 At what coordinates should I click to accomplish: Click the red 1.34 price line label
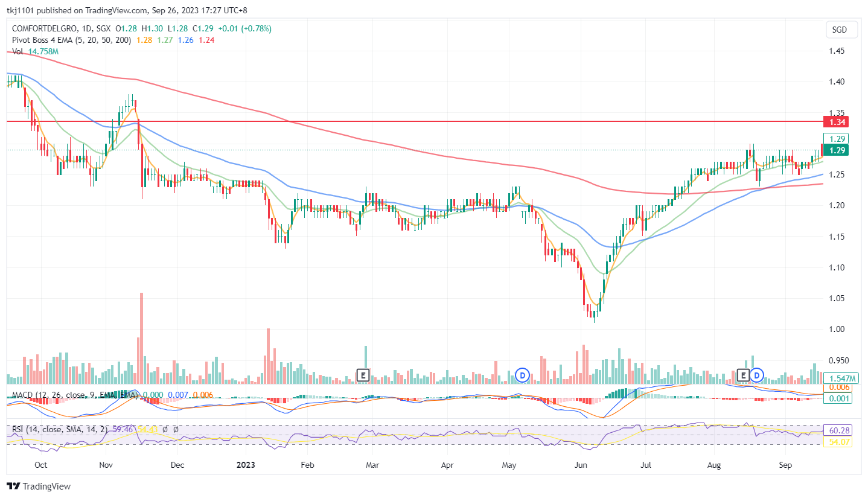coord(837,122)
